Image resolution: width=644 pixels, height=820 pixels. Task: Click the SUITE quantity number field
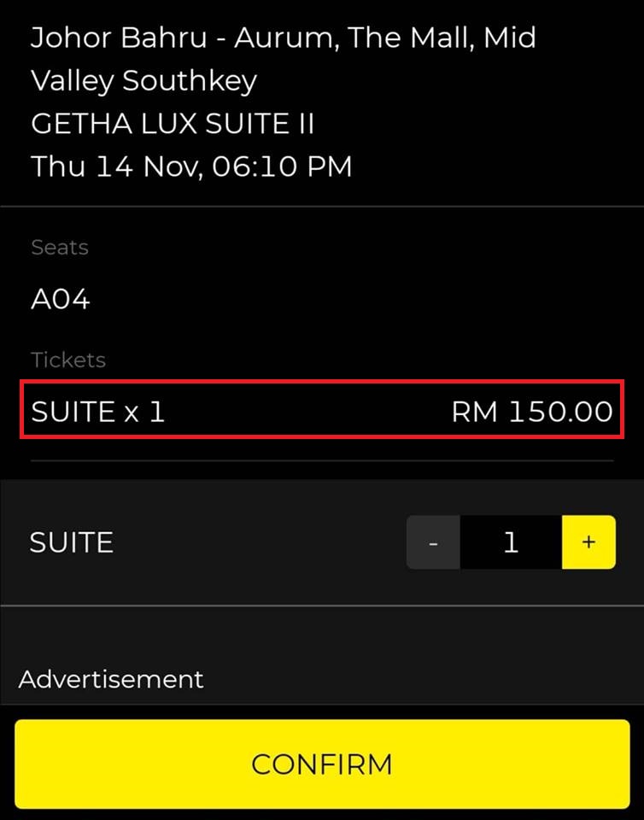(x=511, y=542)
